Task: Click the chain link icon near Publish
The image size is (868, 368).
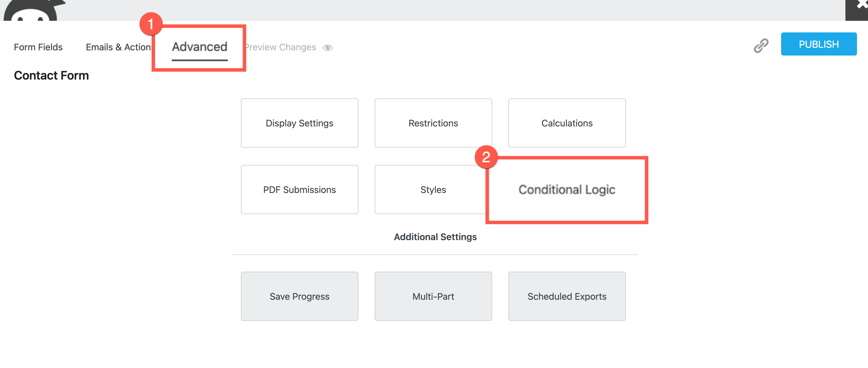Action: (x=761, y=45)
